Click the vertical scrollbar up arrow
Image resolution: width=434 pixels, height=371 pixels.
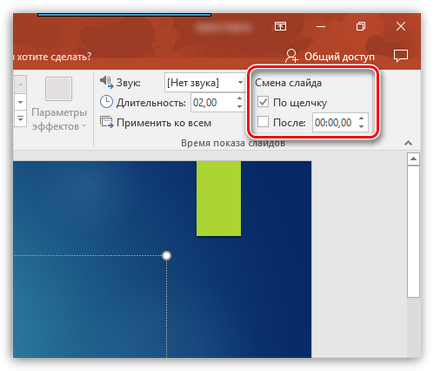(x=413, y=159)
